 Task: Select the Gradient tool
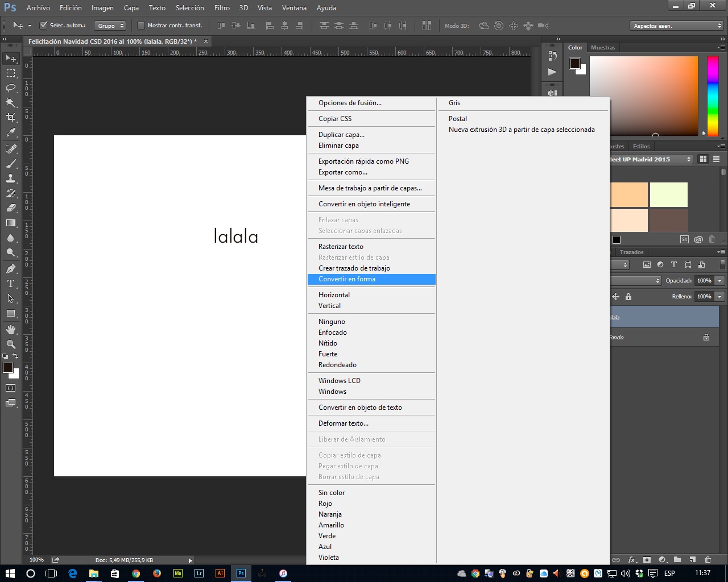pyautogui.click(x=11, y=223)
